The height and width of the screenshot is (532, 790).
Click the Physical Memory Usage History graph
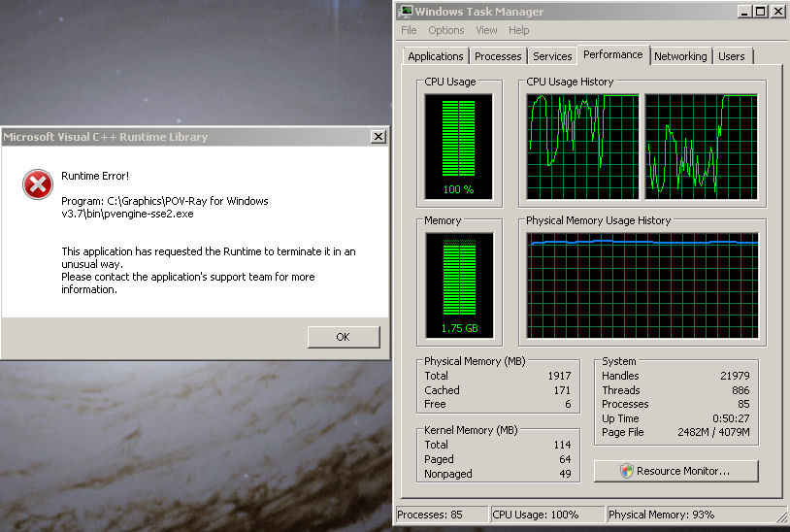pos(642,284)
